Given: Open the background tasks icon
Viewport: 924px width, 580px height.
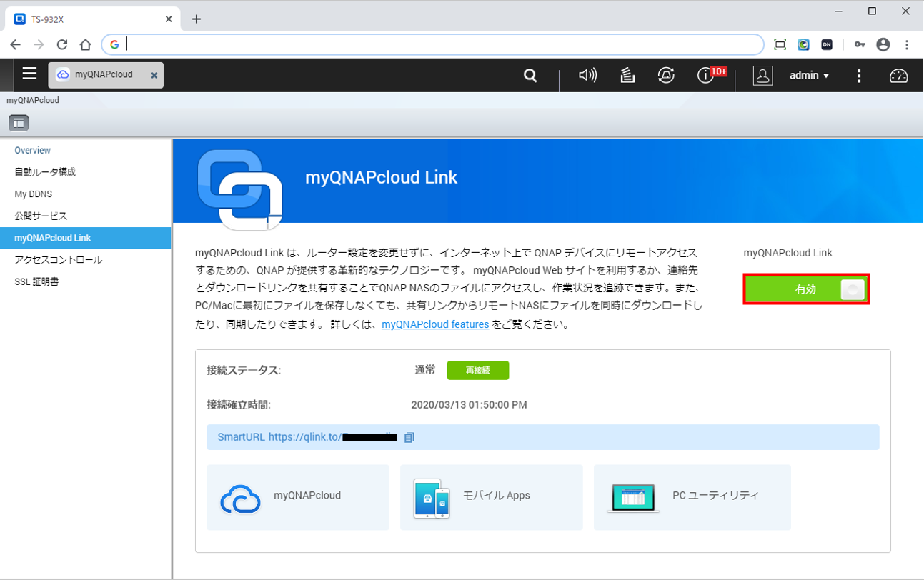Looking at the screenshot, I should point(627,76).
